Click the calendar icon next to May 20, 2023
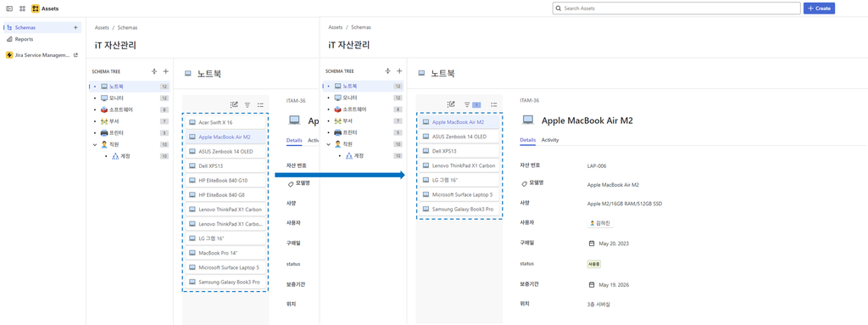Viewport: 868px width, 325px height. [591, 243]
